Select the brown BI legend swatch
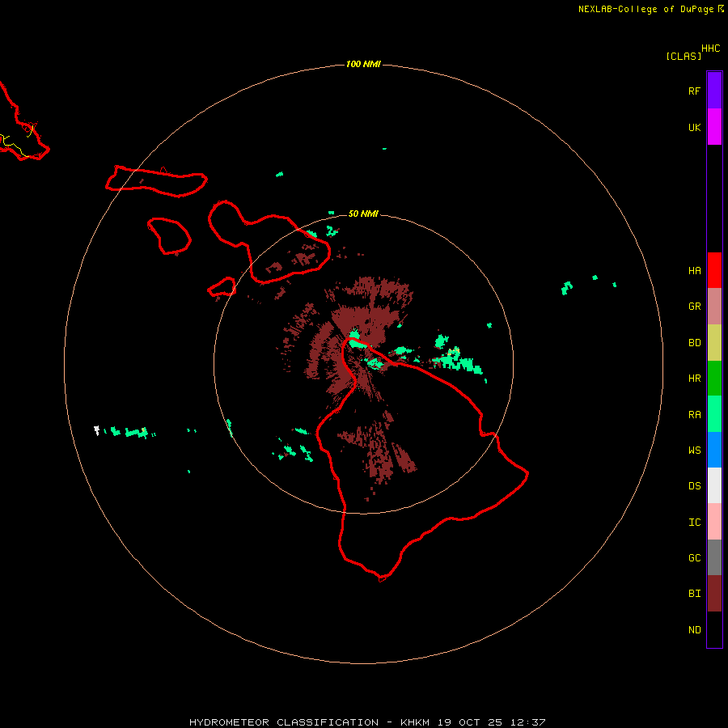This screenshot has width=728, height=728. tap(714, 594)
